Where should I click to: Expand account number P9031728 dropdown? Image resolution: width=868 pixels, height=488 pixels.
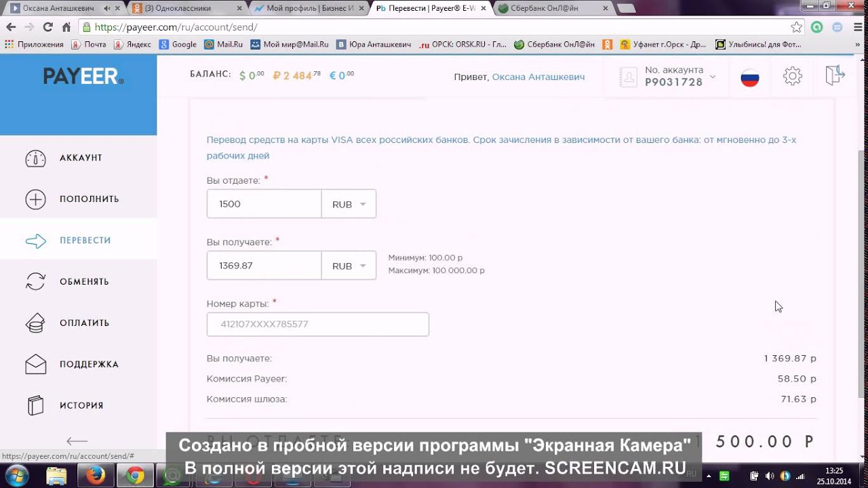pos(712,77)
